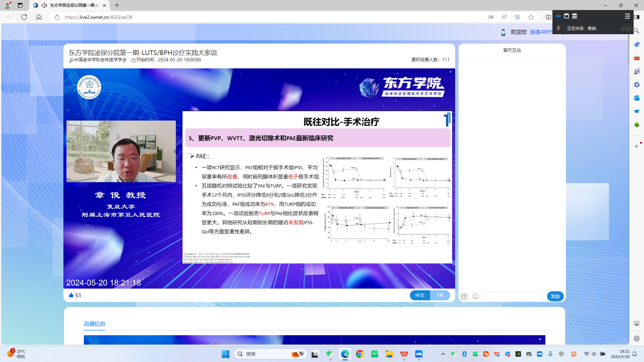This screenshot has height=362, width=644.
Task: Open the split screen dropdown in the toolbar
Action: [549, 17]
